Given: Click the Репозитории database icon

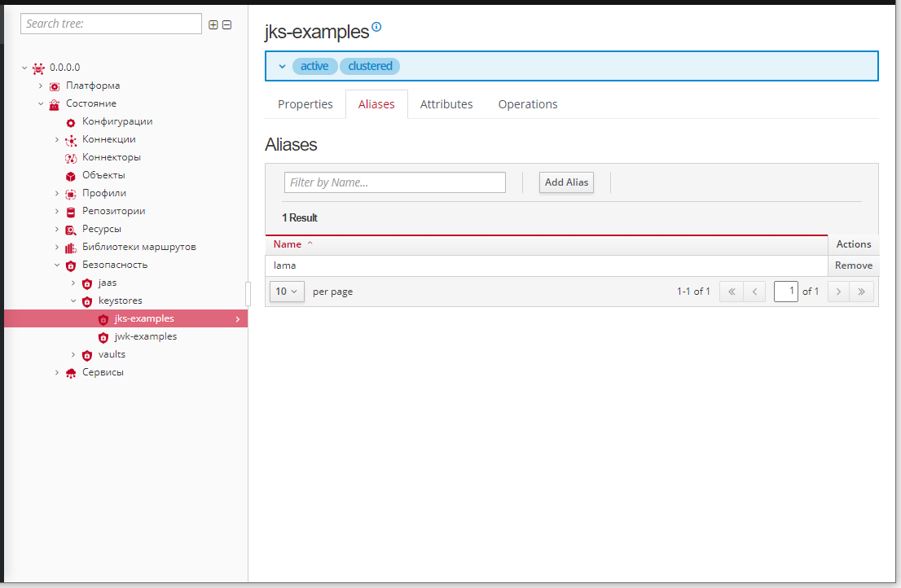Looking at the screenshot, I should pos(71,212).
